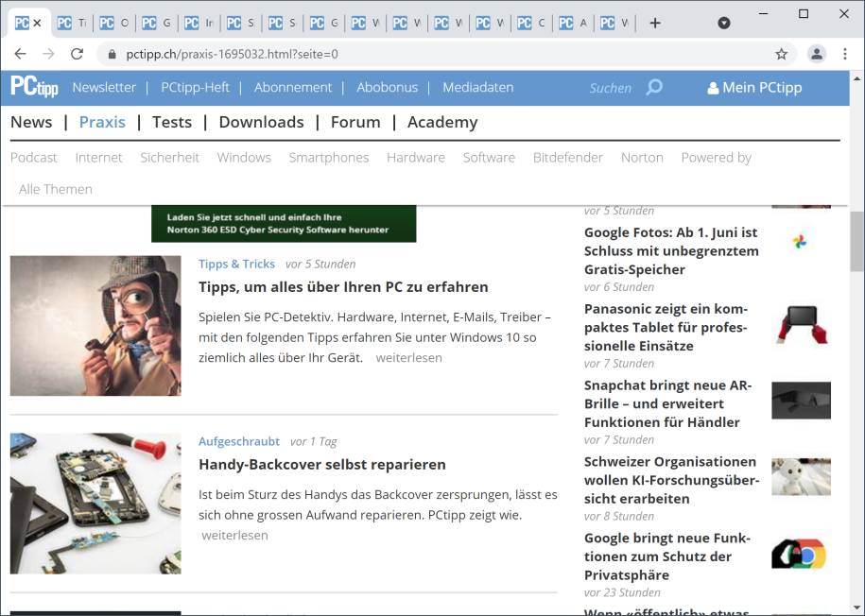This screenshot has width=865, height=616.
Task: Click the browser back arrow
Action: [21, 54]
